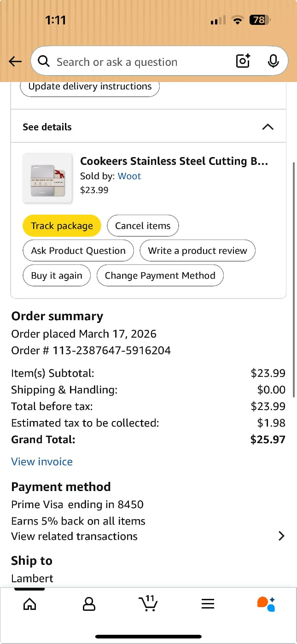Tap the cutting board product thumbnail
The image size is (297, 644).
pos(47,178)
